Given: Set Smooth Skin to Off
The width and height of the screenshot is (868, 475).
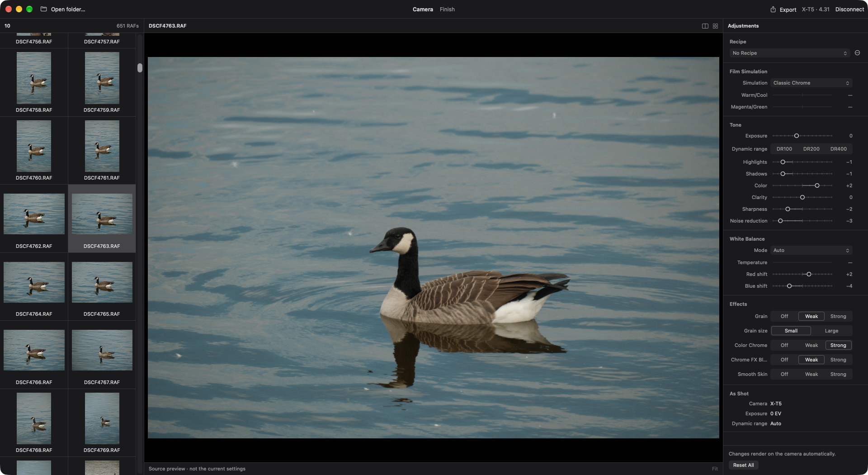Looking at the screenshot, I should tap(784, 374).
